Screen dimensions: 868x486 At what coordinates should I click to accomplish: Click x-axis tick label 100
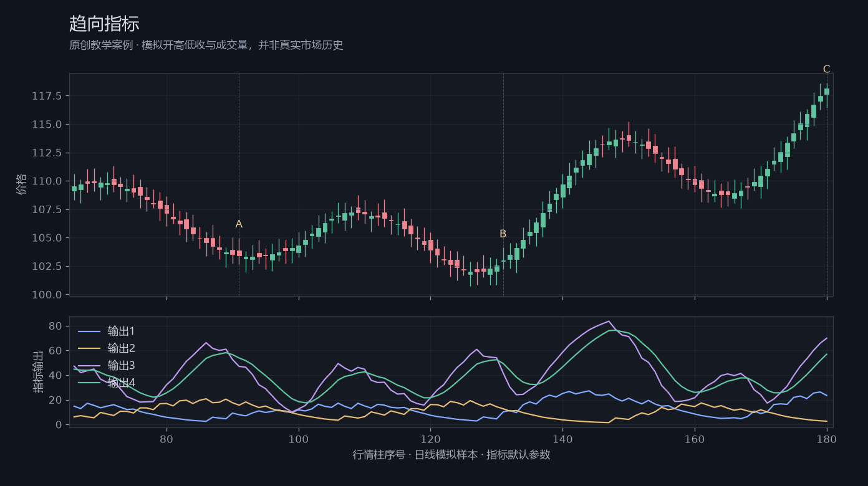[299, 439]
